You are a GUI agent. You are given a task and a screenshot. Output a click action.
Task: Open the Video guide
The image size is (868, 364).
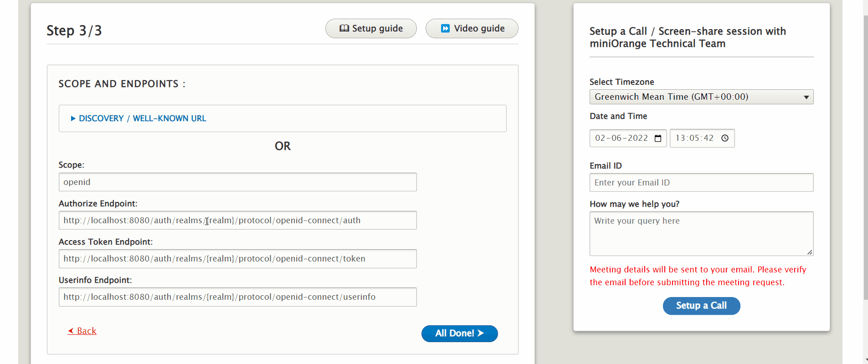[x=472, y=29]
